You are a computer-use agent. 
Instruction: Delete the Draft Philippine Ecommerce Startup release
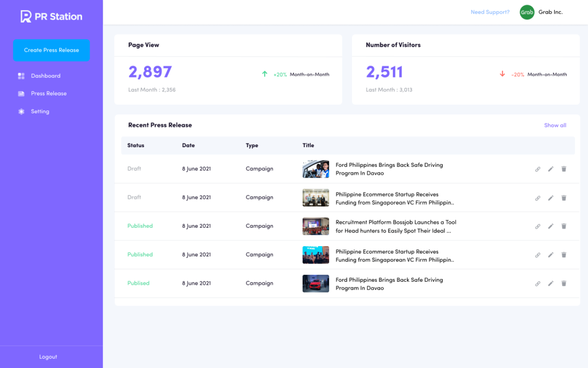tap(564, 198)
